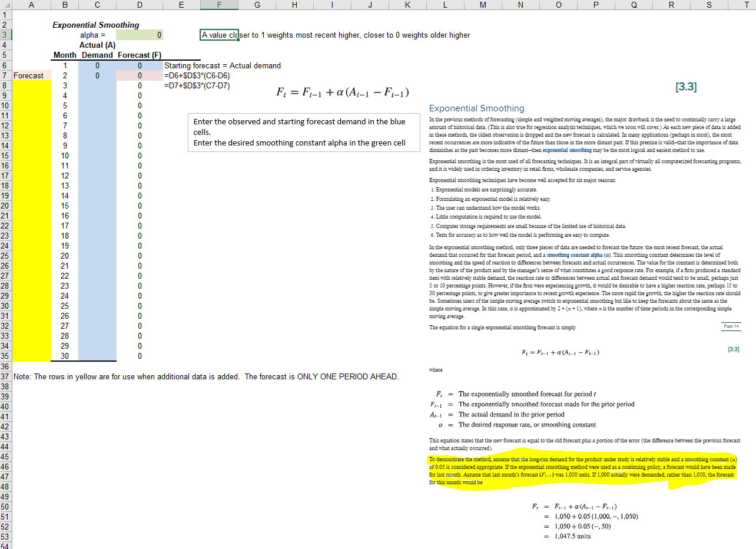Image resolution: width=756 pixels, height=549 pixels.
Task: Select the bold italic 'Exponential Smoothing' title cell in row 2
Action: (x=96, y=25)
